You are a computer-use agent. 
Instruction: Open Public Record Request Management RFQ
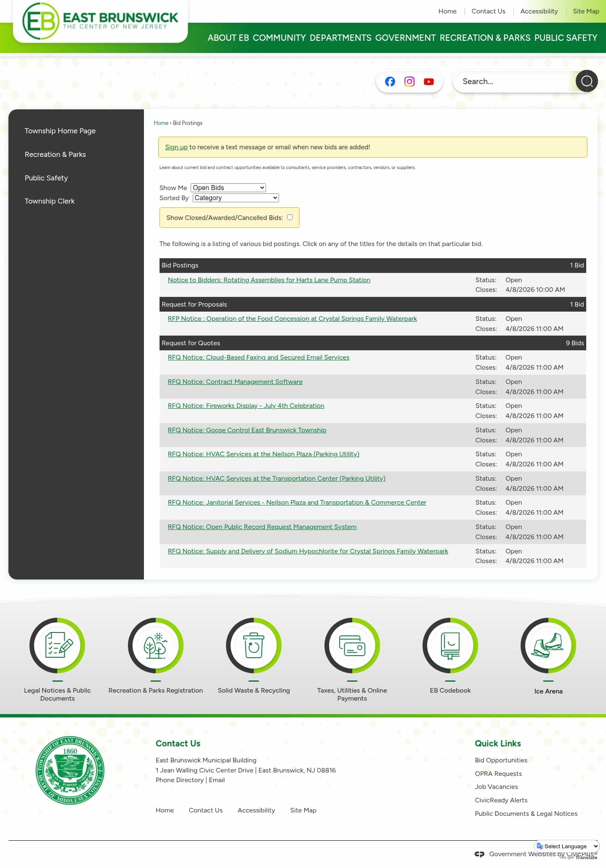click(x=262, y=527)
